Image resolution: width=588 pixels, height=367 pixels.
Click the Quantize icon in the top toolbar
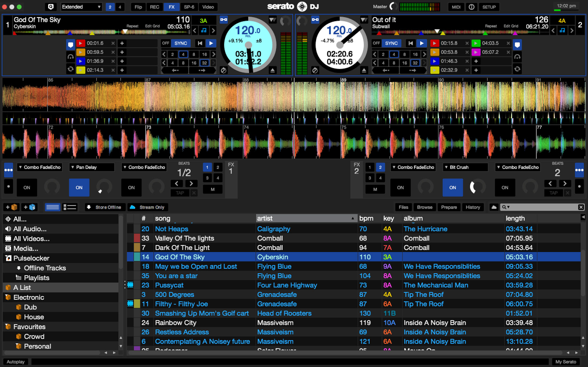coord(51,7)
